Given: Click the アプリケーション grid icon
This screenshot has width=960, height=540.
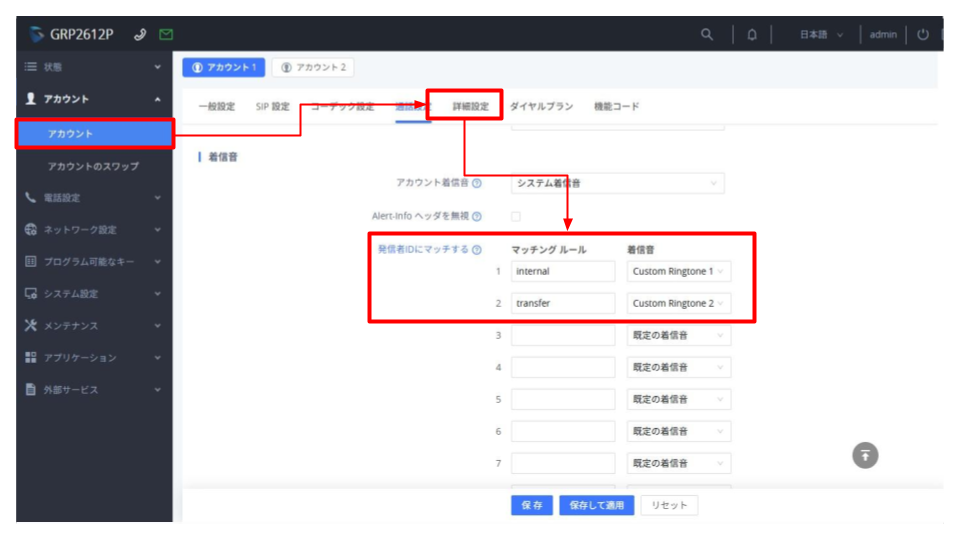Looking at the screenshot, I should 31,357.
